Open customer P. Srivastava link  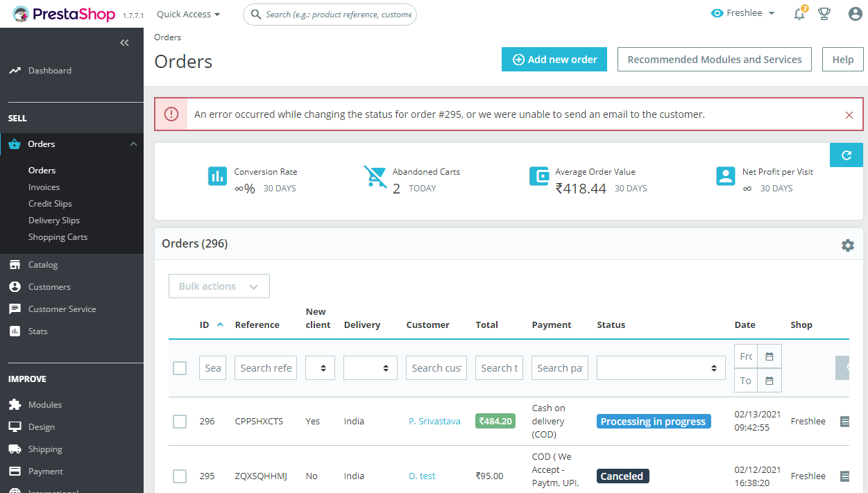tap(434, 421)
